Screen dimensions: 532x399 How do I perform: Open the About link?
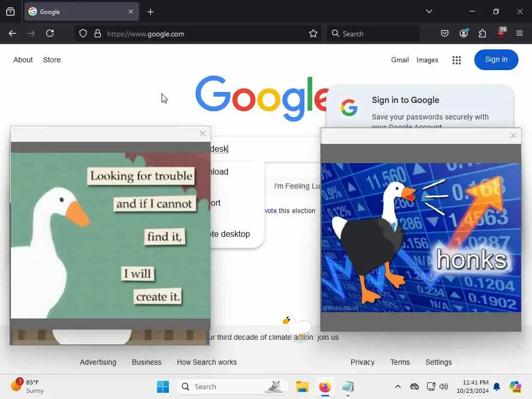pos(23,60)
